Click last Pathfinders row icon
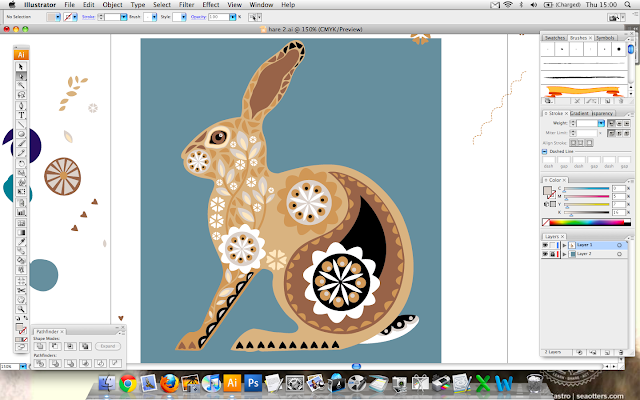This screenshot has height=400, width=640. (x=116, y=363)
